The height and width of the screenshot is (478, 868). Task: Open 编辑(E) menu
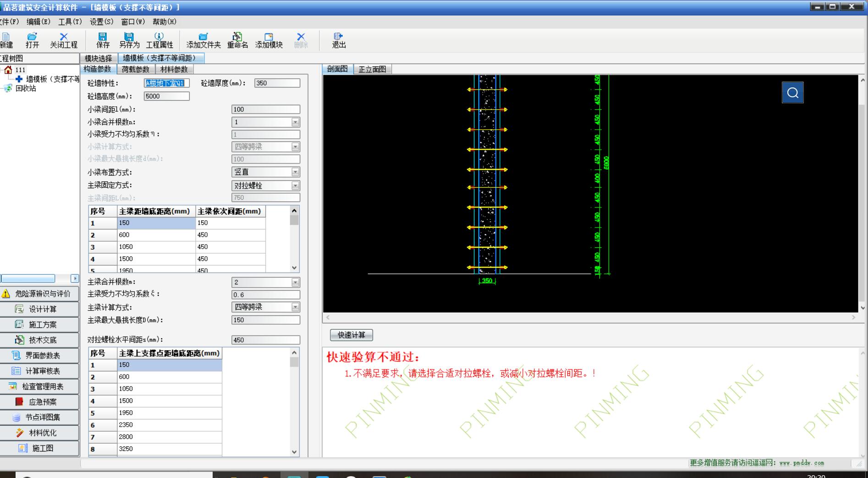(x=38, y=22)
